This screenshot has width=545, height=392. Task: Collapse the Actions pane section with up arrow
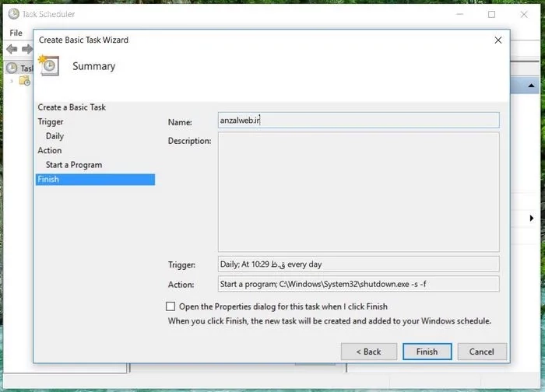[531, 86]
